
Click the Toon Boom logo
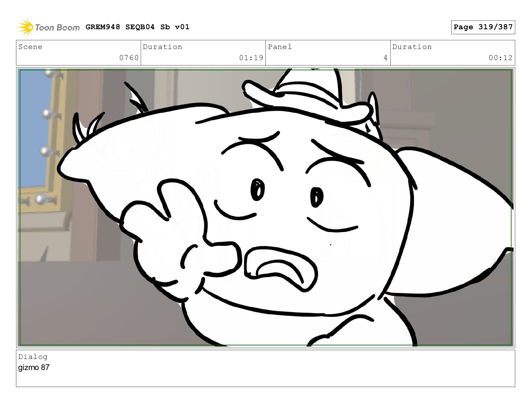coord(49,27)
